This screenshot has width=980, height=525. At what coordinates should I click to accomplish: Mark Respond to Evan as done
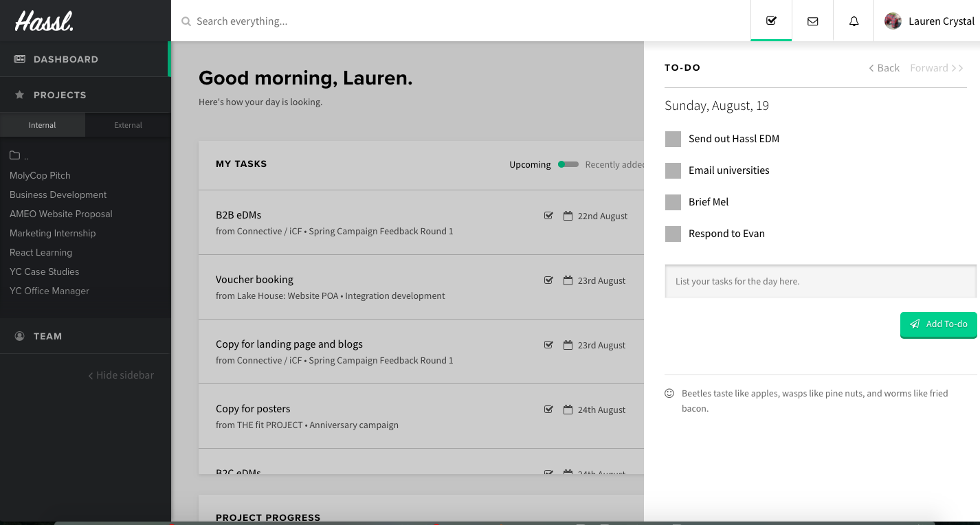[673, 234]
